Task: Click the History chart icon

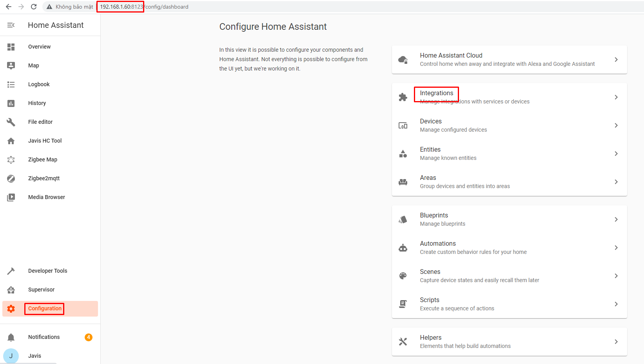Action: [11, 103]
